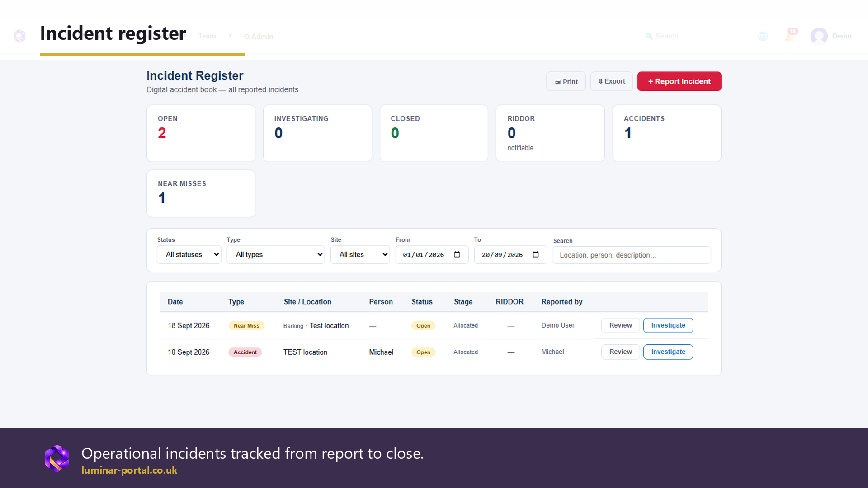Click Investigate for the 18 Sept 2026 incident
The width and height of the screenshot is (868, 488).
click(668, 325)
